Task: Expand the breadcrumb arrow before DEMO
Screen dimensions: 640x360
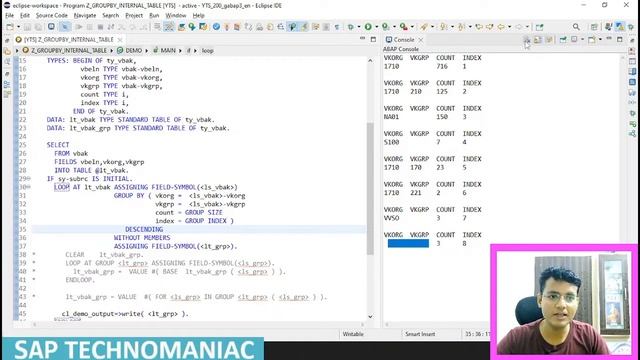Action: [111, 51]
